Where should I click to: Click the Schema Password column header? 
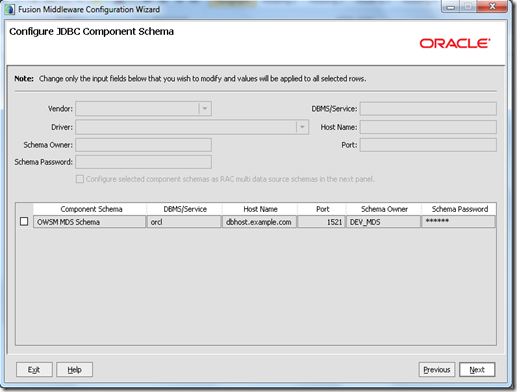pos(459,209)
